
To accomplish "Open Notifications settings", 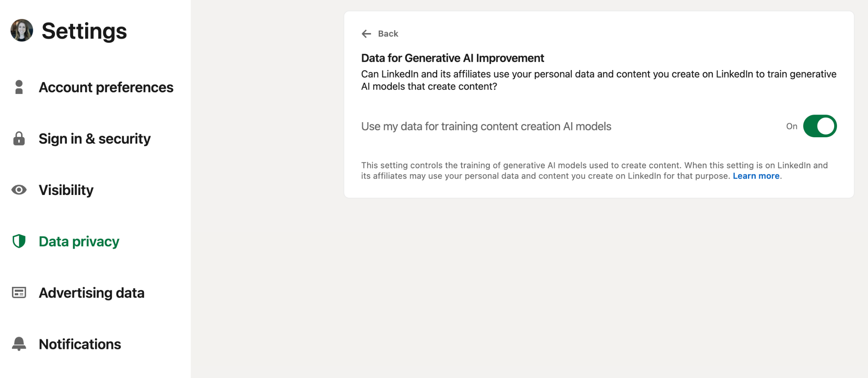I will (80, 344).
